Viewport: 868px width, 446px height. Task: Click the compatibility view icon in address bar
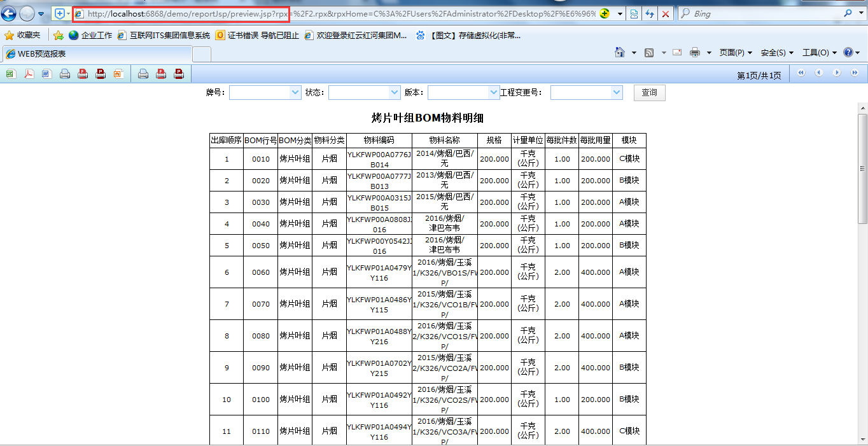tap(634, 13)
